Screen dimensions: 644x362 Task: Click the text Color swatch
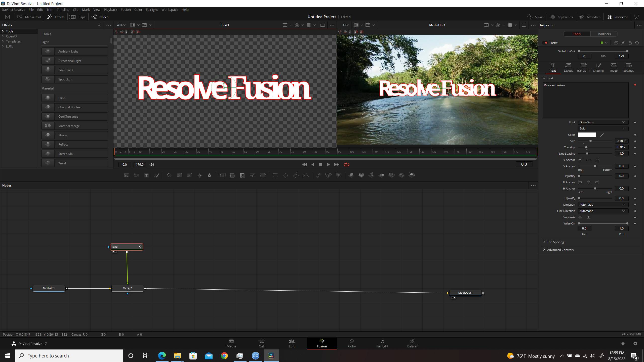pos(587,135)
